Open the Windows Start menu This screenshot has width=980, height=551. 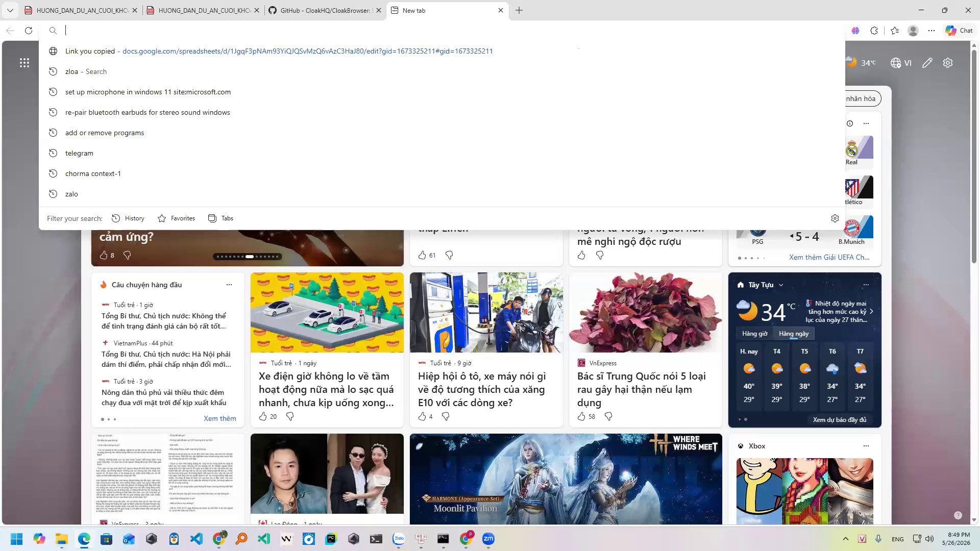pos(17,539)
